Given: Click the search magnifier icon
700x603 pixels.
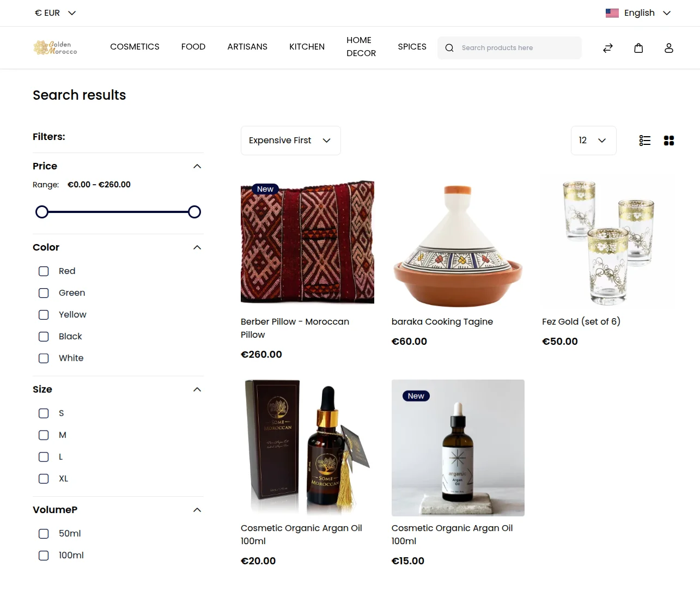Looking at the screenshot, I should 449,47.
